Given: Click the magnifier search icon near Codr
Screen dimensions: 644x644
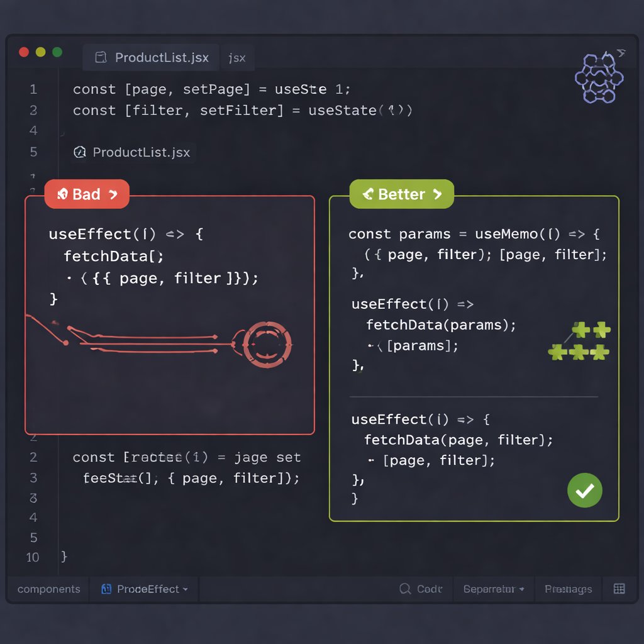Looking at the screenshot, I should (x=405, y=589).
